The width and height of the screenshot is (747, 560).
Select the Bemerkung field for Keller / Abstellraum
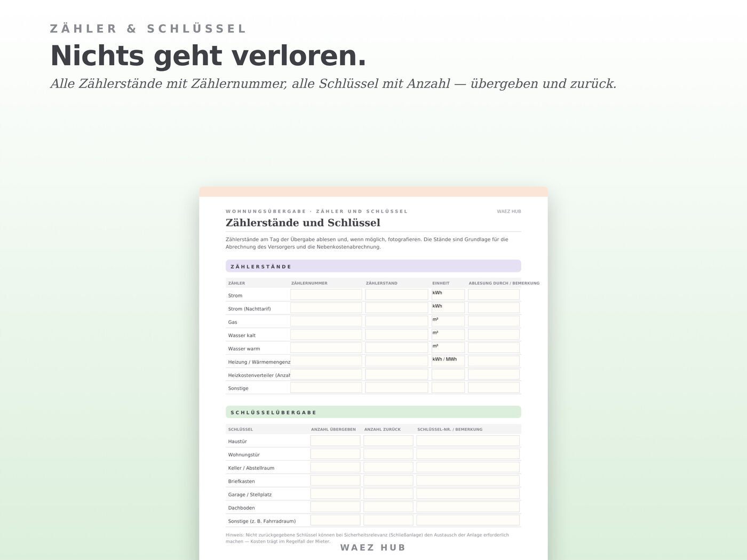(468, 467)
